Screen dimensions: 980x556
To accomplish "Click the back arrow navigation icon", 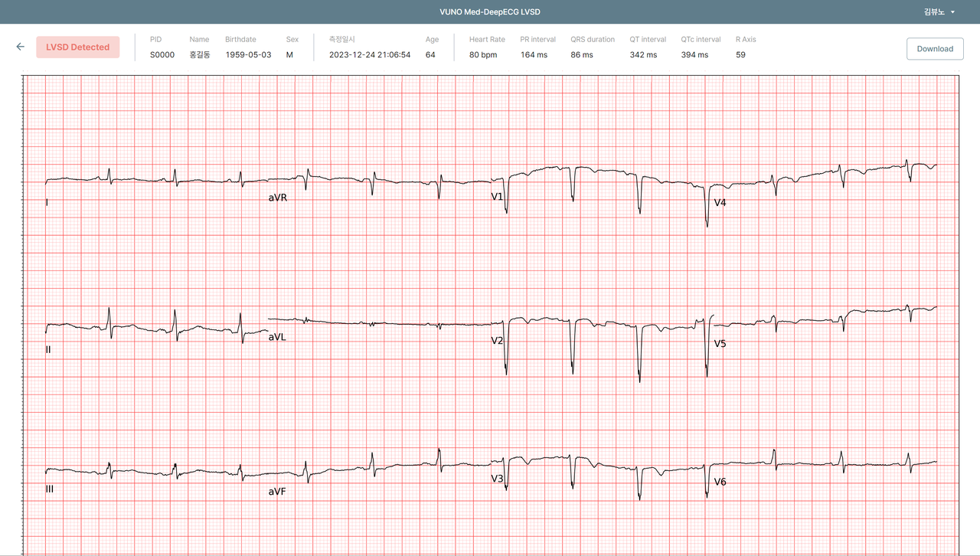I will 20,47.
